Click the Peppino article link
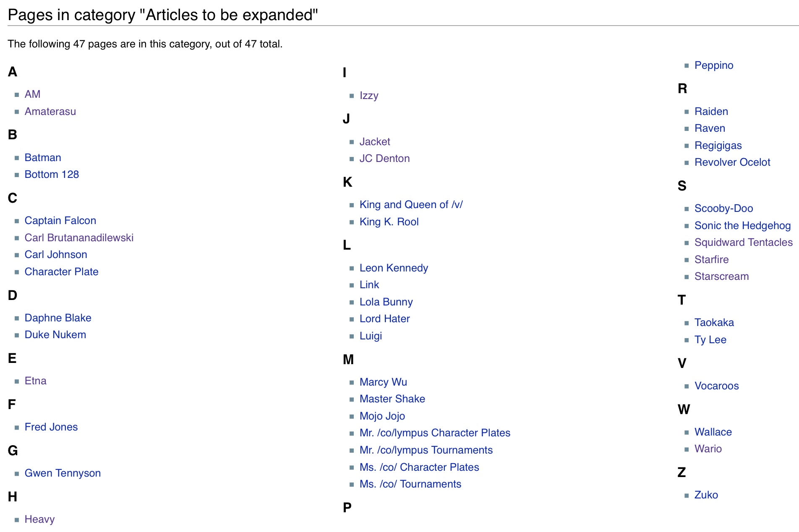This screenshot has height=532, width=799. point(713,65)
